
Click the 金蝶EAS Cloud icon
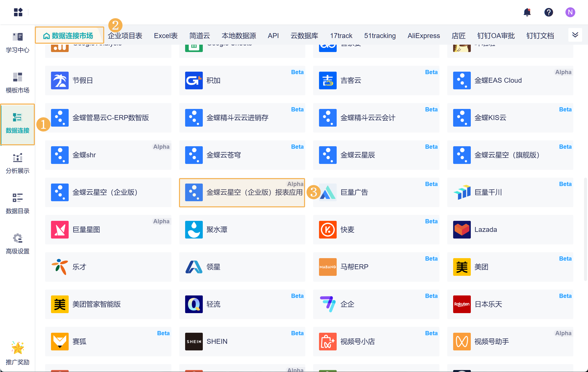click(x=462, y=80)
